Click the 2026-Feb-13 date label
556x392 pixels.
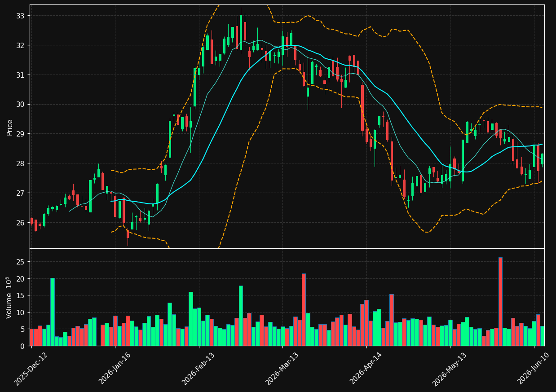tap(199, 368)
